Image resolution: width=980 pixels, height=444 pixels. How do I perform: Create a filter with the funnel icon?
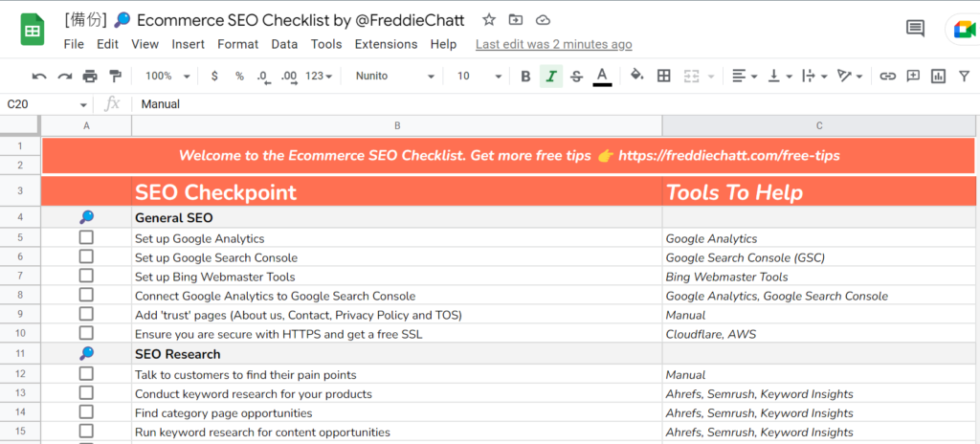pos(965,77)
